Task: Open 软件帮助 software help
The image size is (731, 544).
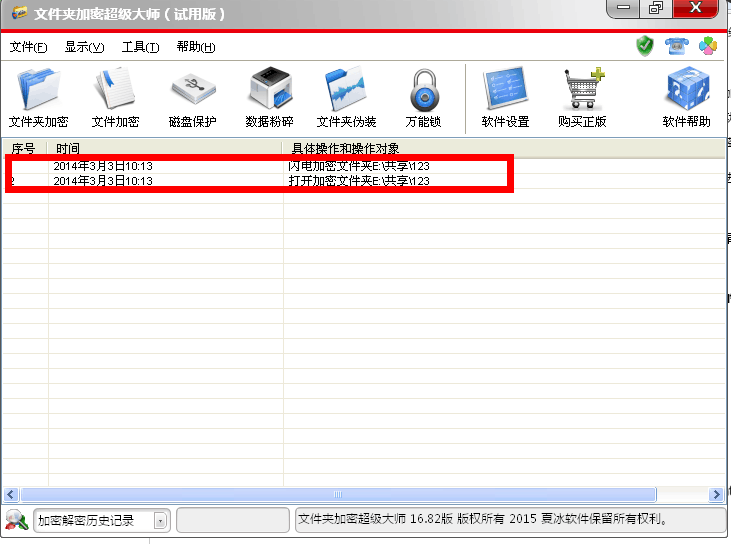Action: coord(687,98)
